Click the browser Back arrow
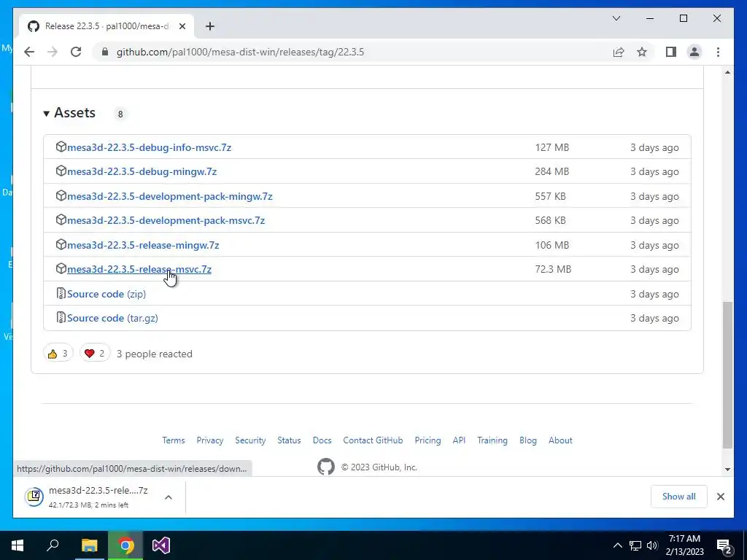The image size is (747, 560). [29, 52]
